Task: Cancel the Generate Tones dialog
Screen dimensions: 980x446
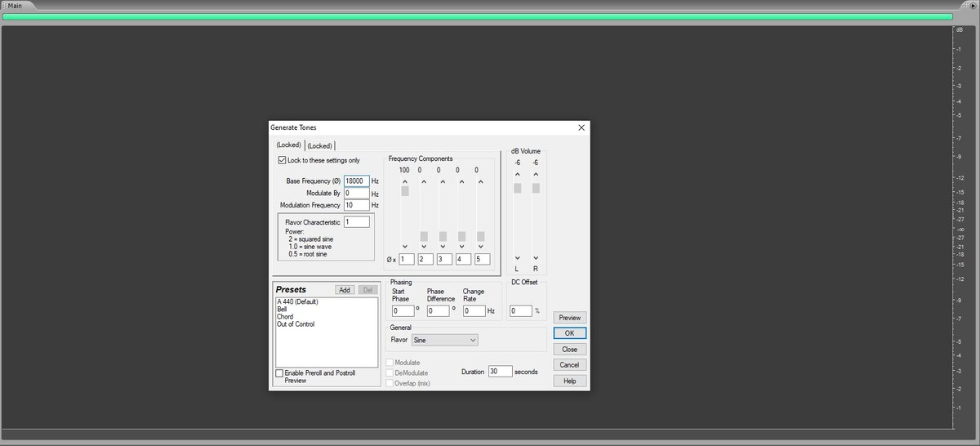Action: 569,364
